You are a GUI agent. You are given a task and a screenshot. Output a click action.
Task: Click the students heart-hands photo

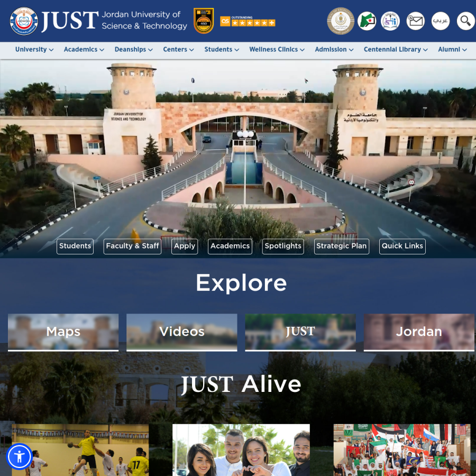click(x=241, y=450)
